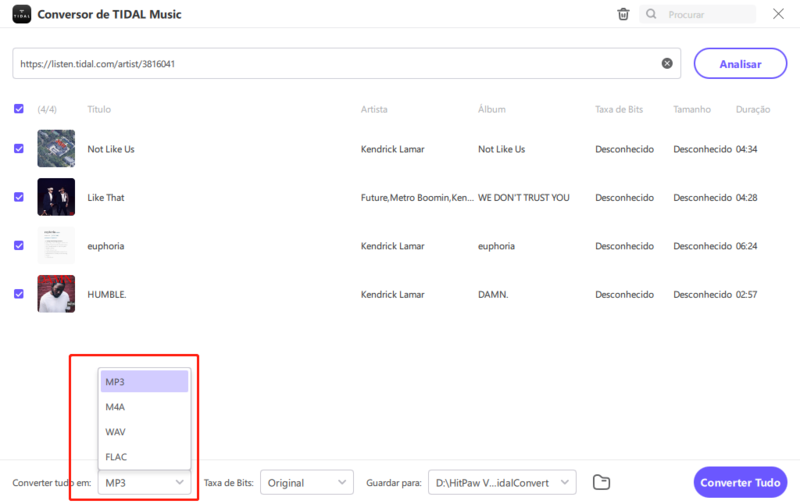
Task: Select the Not Like Us track title
Action: click(x=111, y=149)
